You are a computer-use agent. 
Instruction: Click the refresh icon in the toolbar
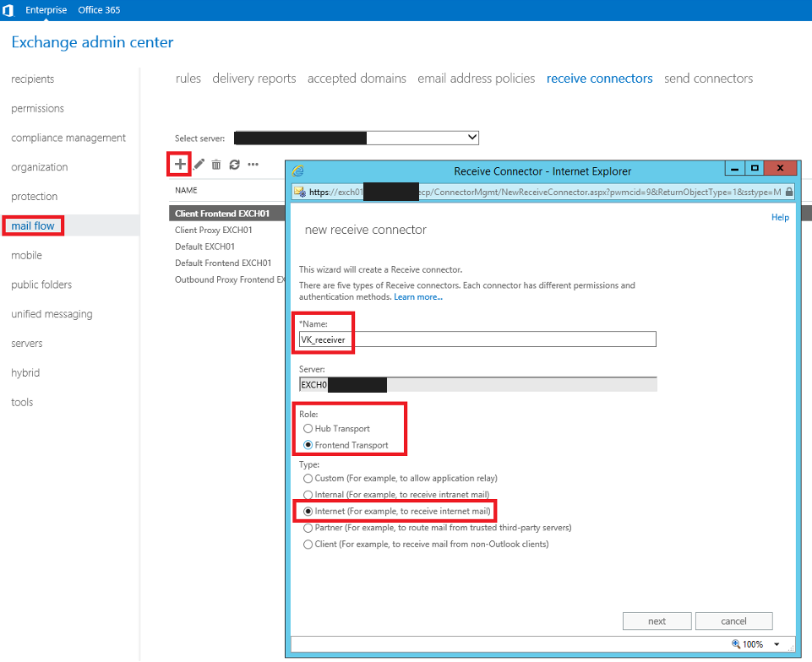coord(234,165)
